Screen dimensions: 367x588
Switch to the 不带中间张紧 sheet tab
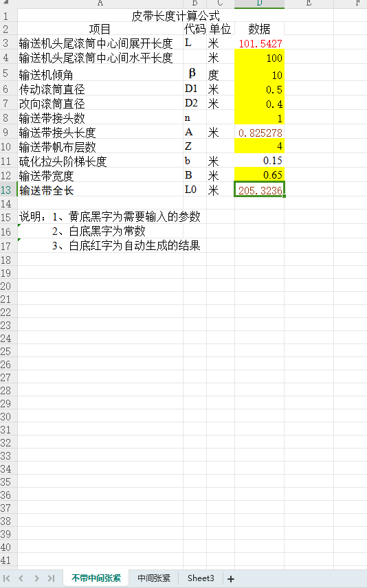[x=96, y=578]
